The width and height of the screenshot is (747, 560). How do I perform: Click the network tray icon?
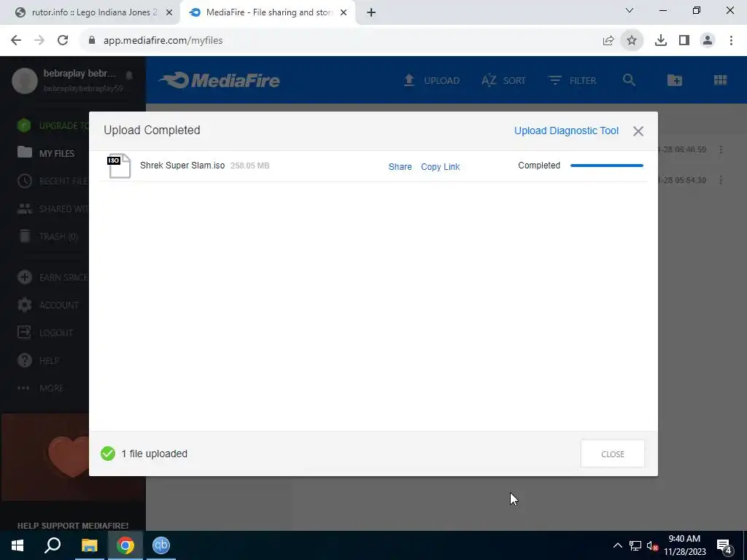[x=635, y=545]
